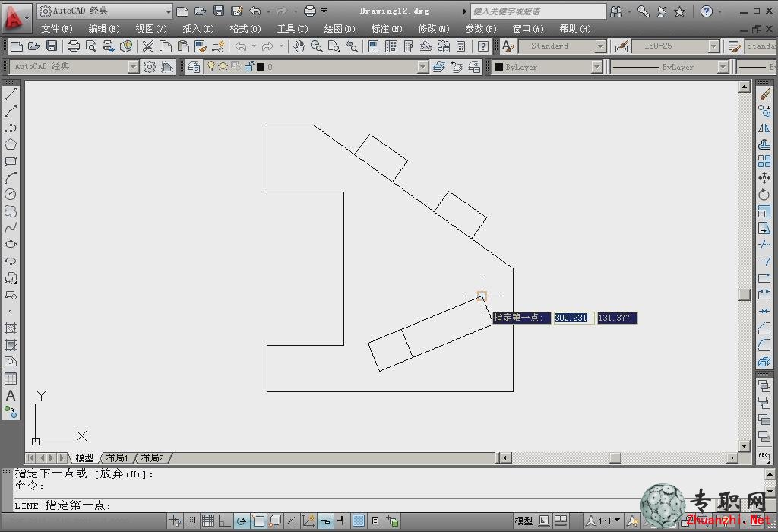Screen dimensions: 778x532
Task: Expand the Quick Access toolbar customize arrow
Action: click(324, 11)
